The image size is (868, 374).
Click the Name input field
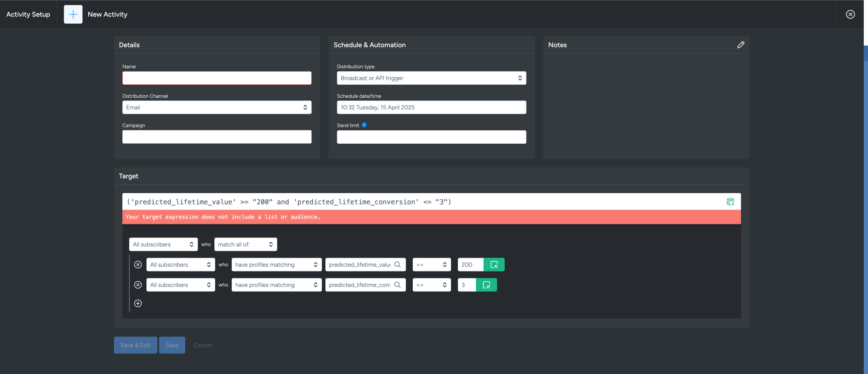[x=216, y=78]
